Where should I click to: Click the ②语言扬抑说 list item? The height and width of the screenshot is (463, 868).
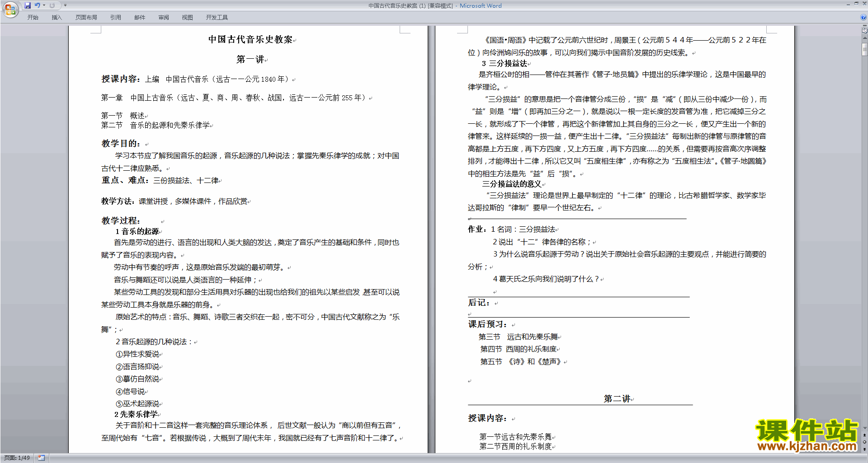click(x=137, y=367)
